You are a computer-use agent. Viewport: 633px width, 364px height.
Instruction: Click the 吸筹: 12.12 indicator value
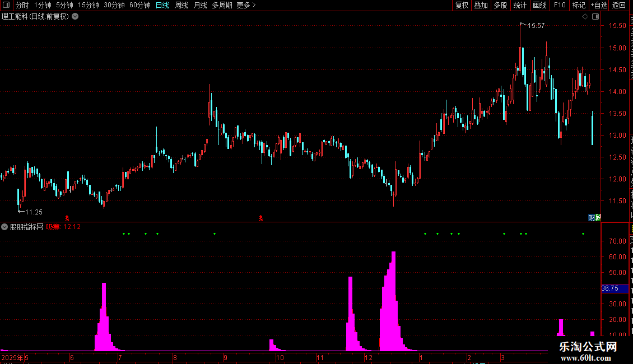point(63,227)
